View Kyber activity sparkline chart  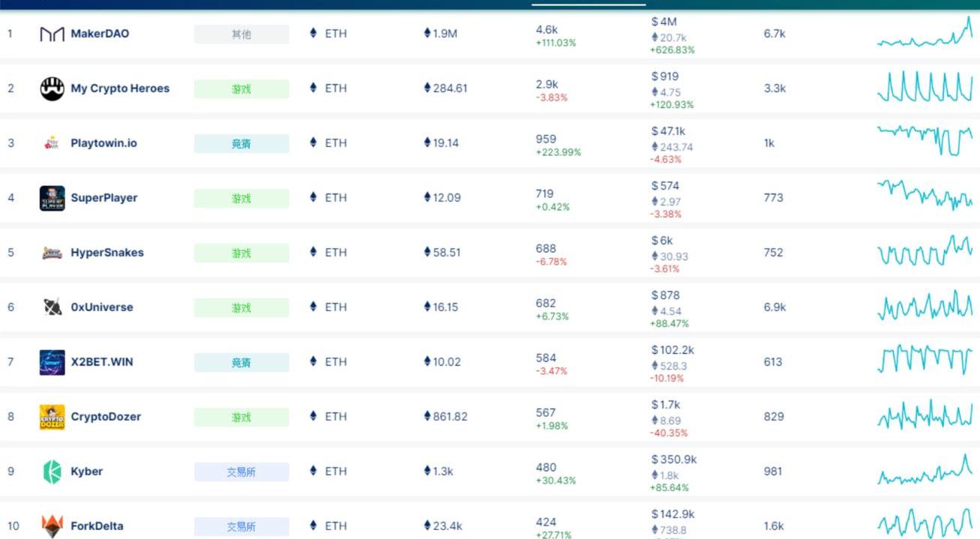coord(925,469)
